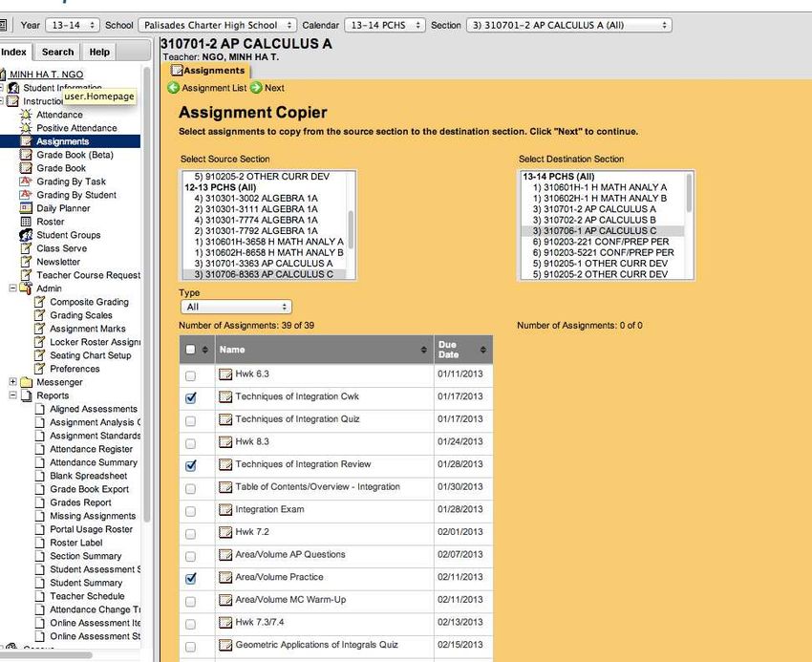The height and width of the screenshot is (662, 812).
Task: Click the Preferences icon under Admin
Action: coord(39,369)
